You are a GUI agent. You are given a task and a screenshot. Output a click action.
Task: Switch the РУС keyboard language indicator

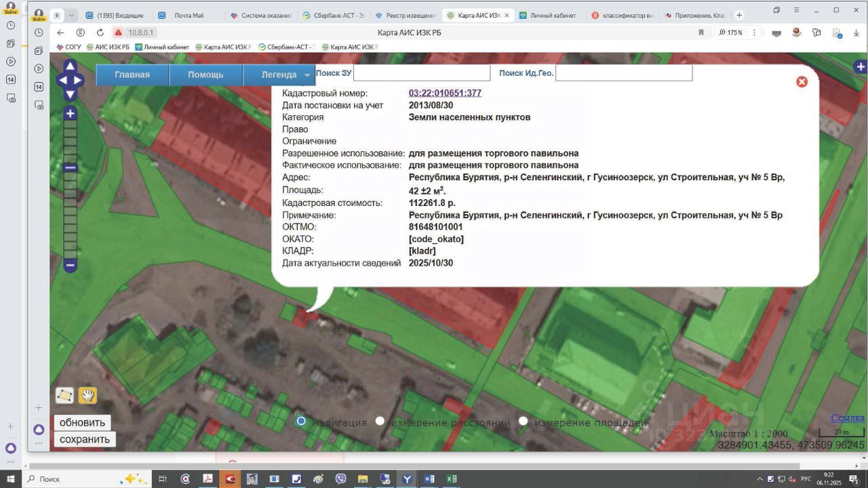click(806, 479)
